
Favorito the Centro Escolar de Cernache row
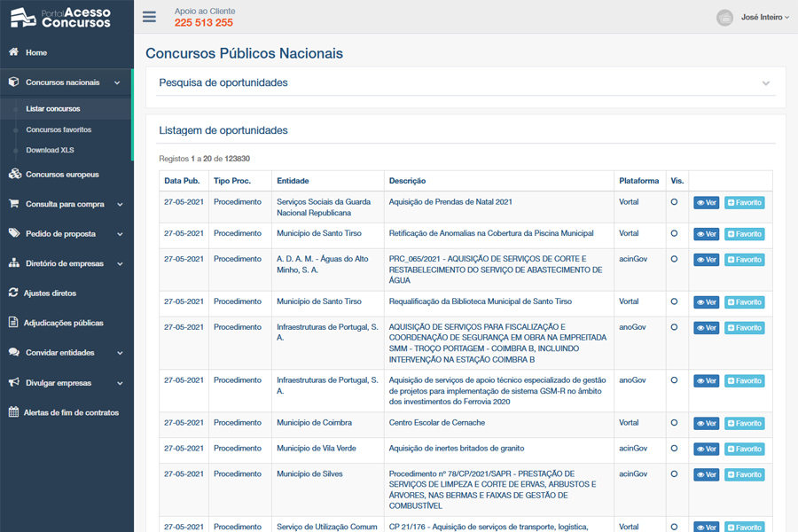[744, 424]
